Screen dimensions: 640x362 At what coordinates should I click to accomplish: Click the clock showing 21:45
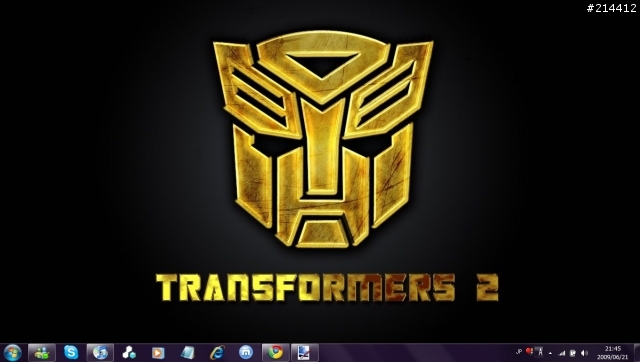click(613, 353)
